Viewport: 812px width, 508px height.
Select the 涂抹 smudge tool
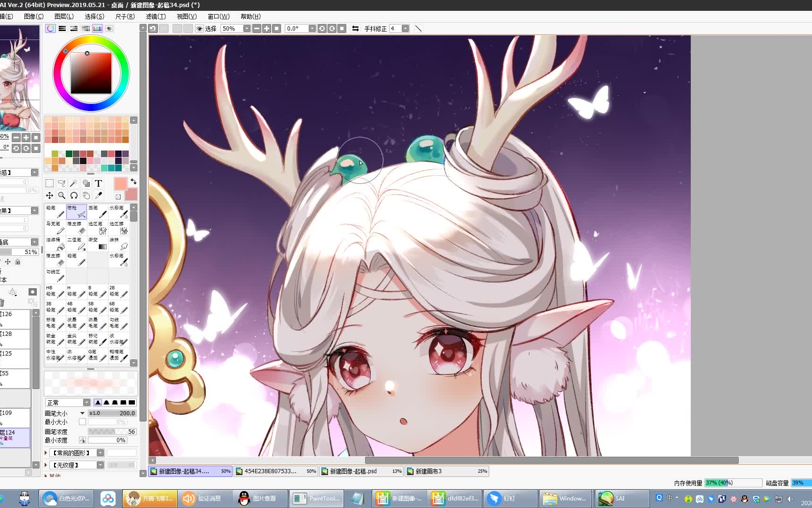click(118, 244)
